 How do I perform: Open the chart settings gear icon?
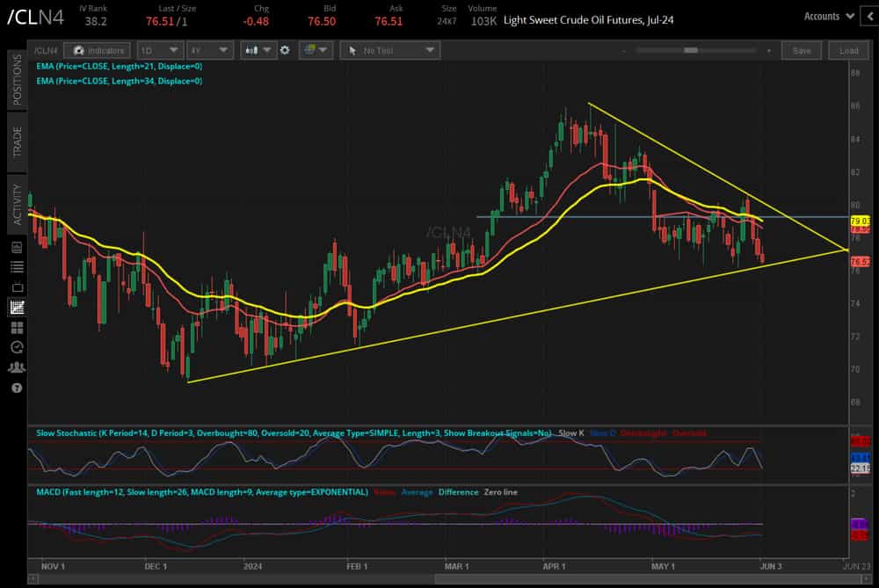[285, 50]
